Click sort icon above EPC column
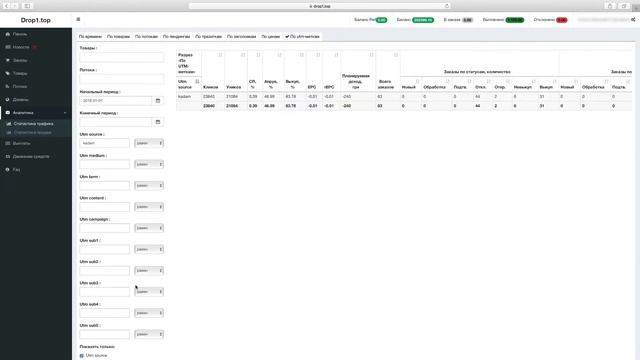 tap(318, 55)
